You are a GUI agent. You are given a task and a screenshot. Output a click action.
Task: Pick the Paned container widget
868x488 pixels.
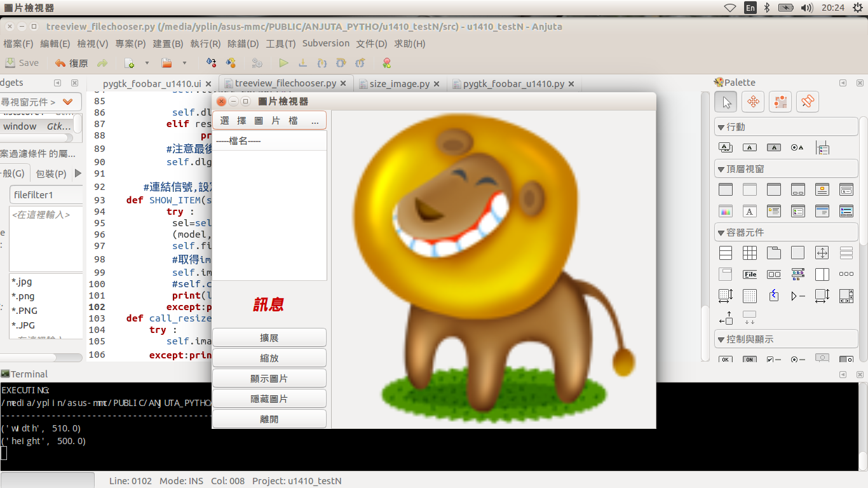point(822,274)
